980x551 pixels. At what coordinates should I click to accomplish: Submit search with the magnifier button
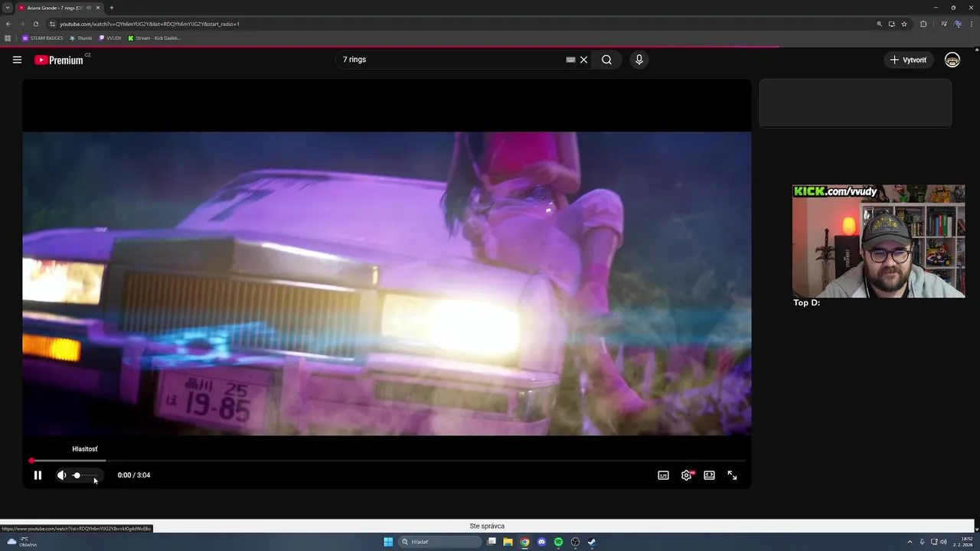606,60
